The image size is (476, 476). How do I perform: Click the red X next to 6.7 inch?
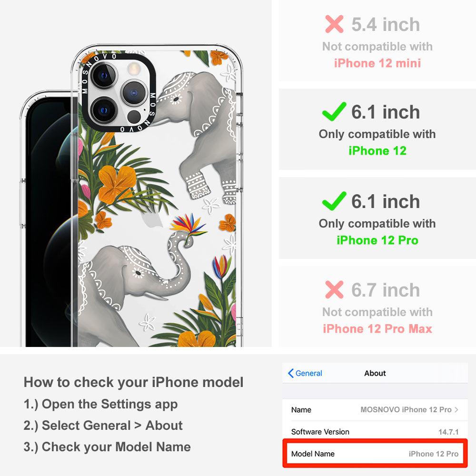(334, 289)
